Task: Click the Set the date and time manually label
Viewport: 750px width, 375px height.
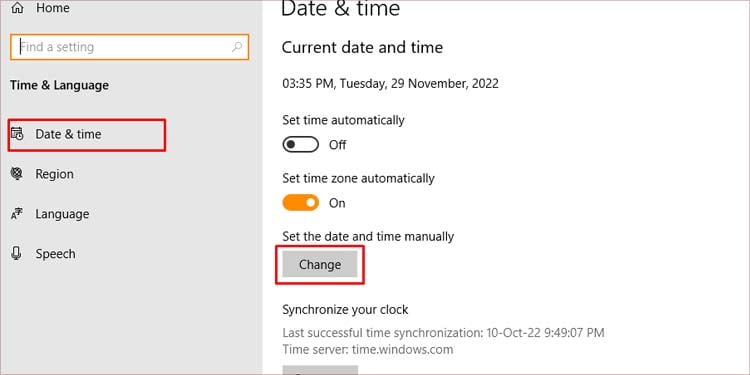Action: 368,236
